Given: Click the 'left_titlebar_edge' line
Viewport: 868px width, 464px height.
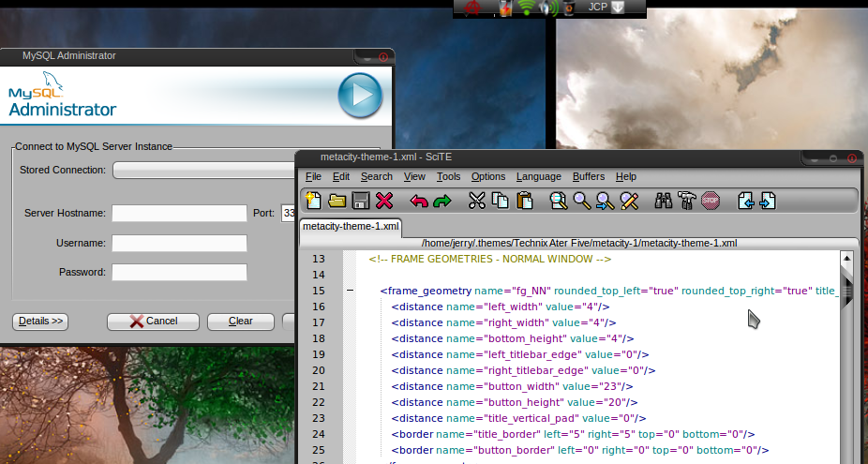Looking at the screenshot, I should tap(520, 354).
